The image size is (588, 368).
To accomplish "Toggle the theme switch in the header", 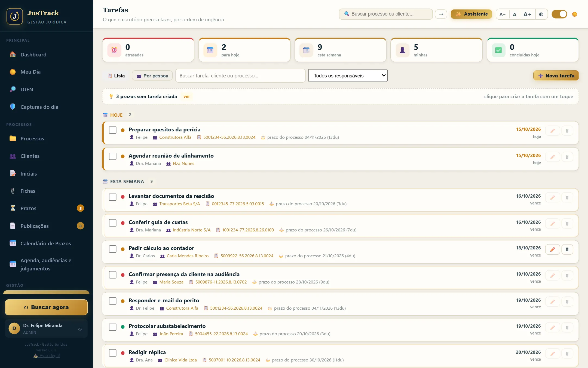I will (559, 14).
